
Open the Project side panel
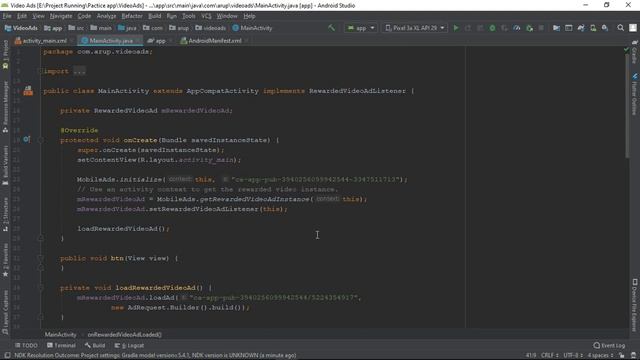(5, 54)
